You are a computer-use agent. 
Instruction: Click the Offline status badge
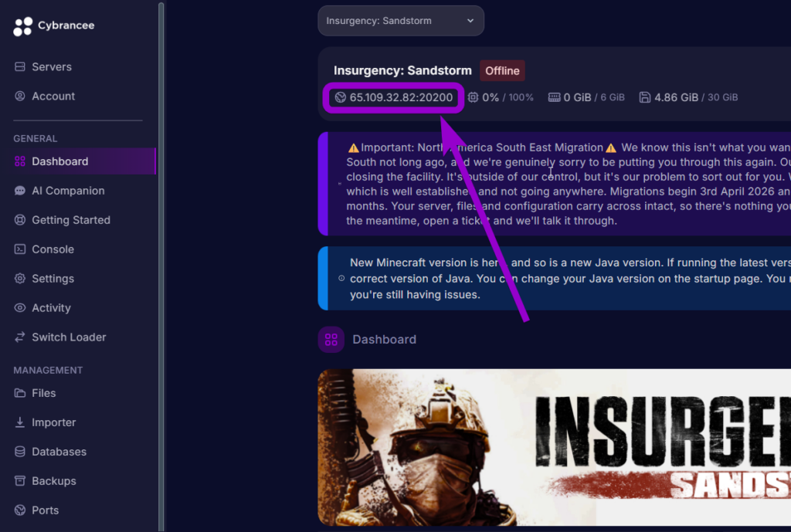tap(502, 70)
